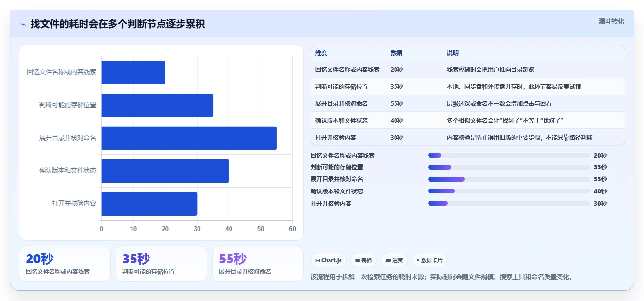Click the chart bar for 回忆文件名称或内容线索

(133, 72)
